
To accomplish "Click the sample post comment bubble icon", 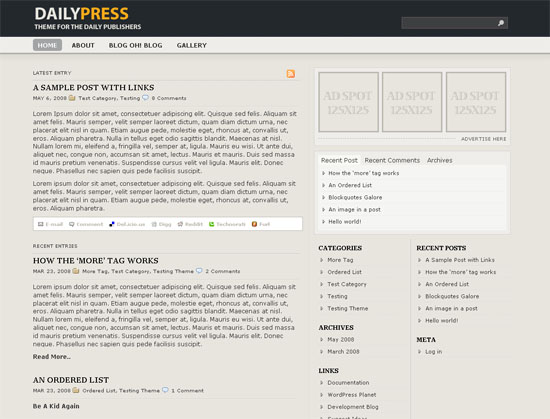I will click(145, 98).
